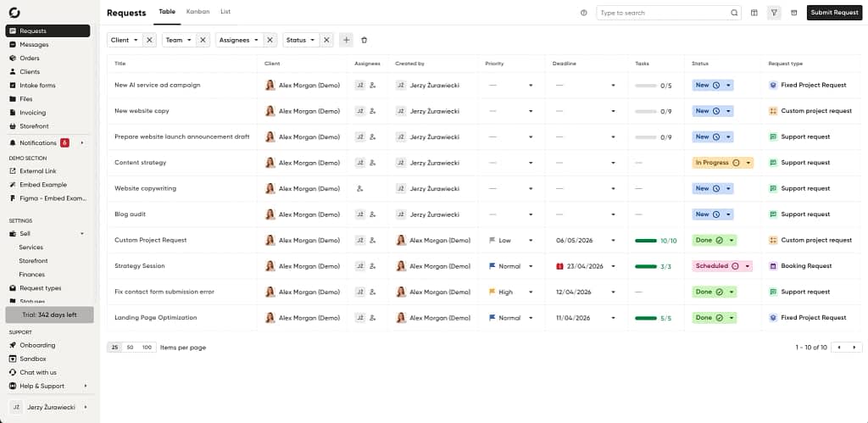The width and height of the screenshot is (868, 423).
Task: Open the Clients sidebar icon
Action: [x=13, y=72]
